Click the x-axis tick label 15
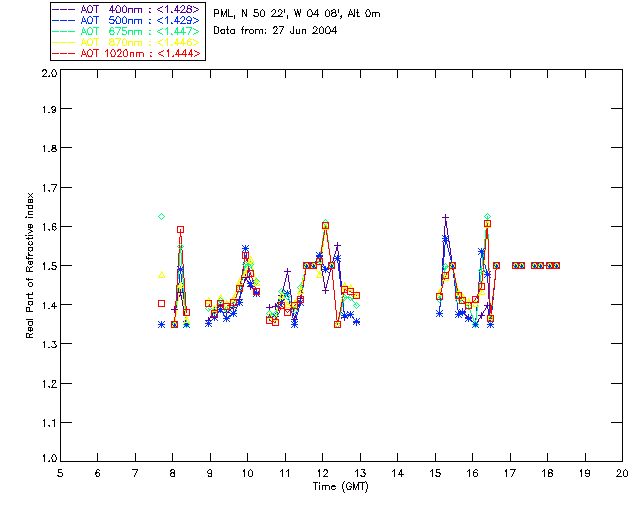 435,473
